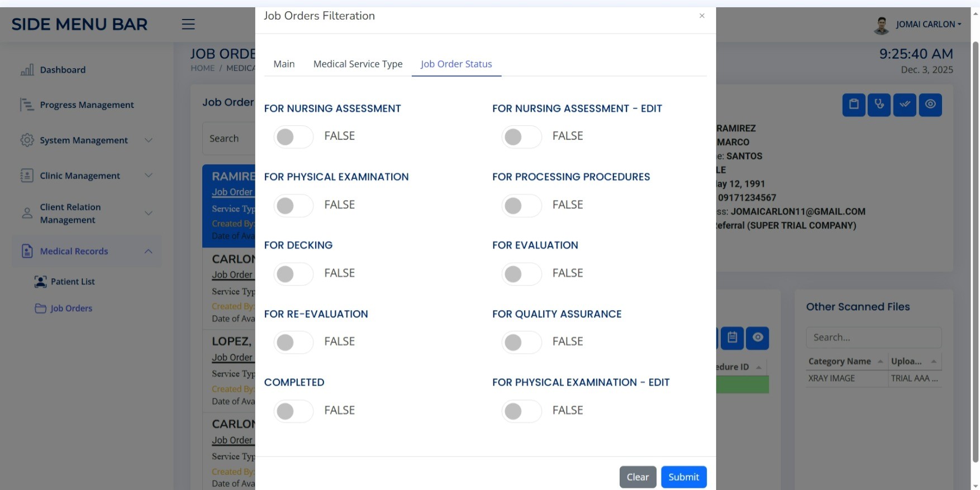Click the Job Orders folder icon
Screen dimensions: 980x490
pos(40,308)
